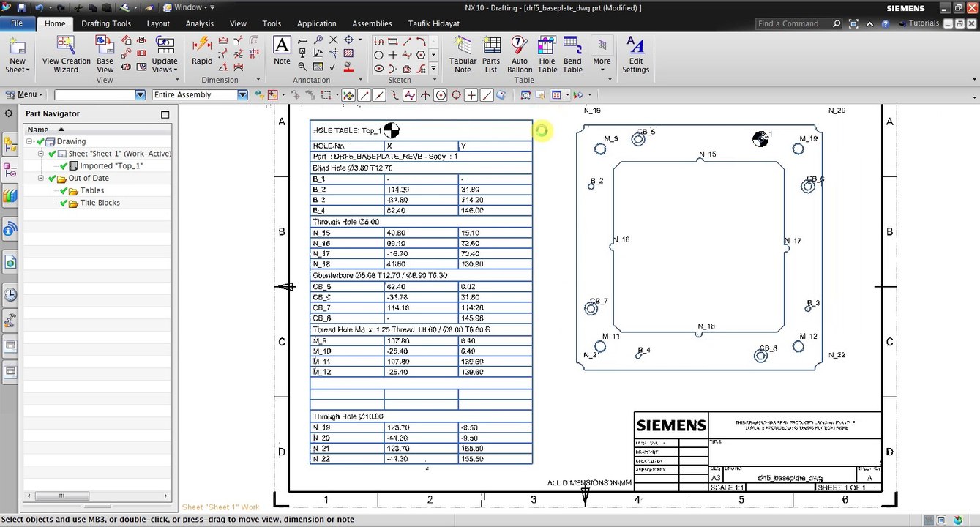Collapse the Sheet "Sheet 1" tree node
Viewport: 980px width, 527px height.
[42, 154]
